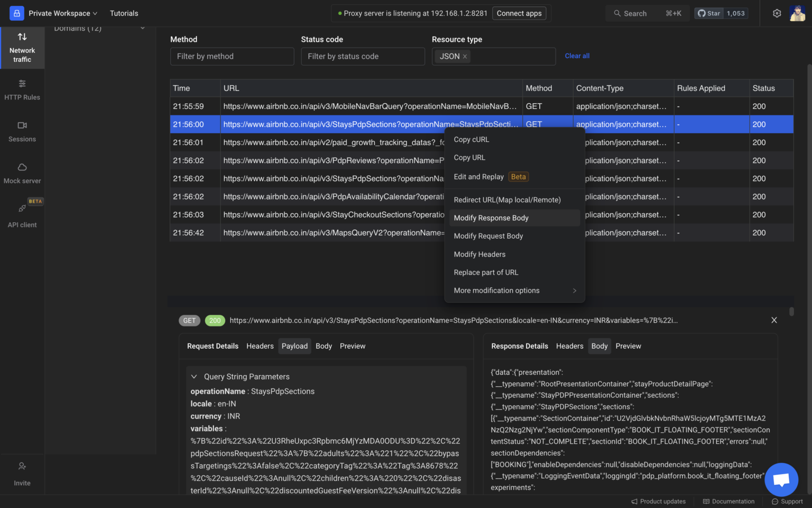Open the support chat bubble
The image size is (812, 508).
pyautogui.click(x=781, y=479)
